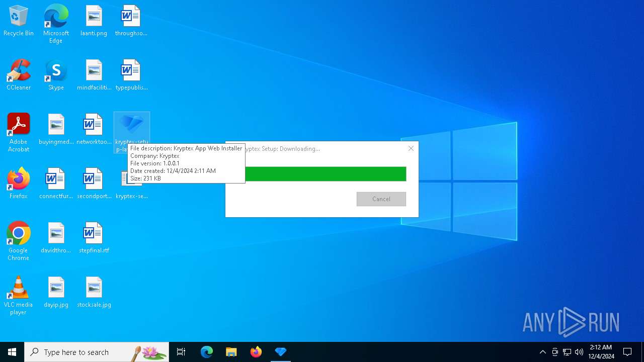Select the Google Chrome shortcut
The height and width of the screenshot is (362, 644).
[19, 241]
